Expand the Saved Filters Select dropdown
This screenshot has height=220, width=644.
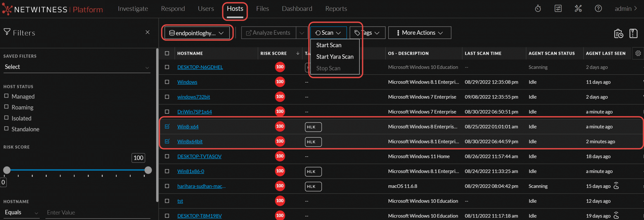[77, 67]
